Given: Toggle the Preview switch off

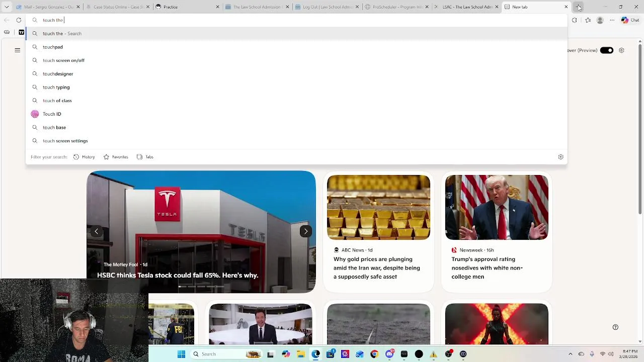Looking at the screenshot, I should point(606,50).
